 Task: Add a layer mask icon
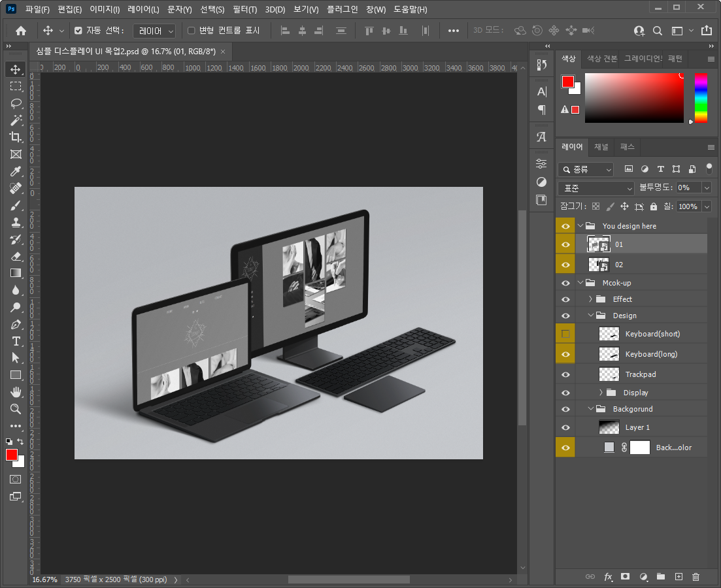pos(626,576)
